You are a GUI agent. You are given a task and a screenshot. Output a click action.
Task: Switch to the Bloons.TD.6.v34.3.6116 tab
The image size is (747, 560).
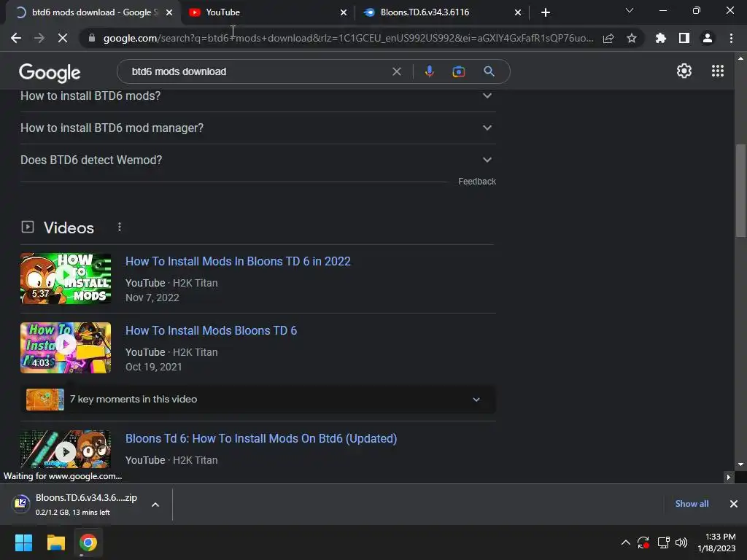click(442, 12)
